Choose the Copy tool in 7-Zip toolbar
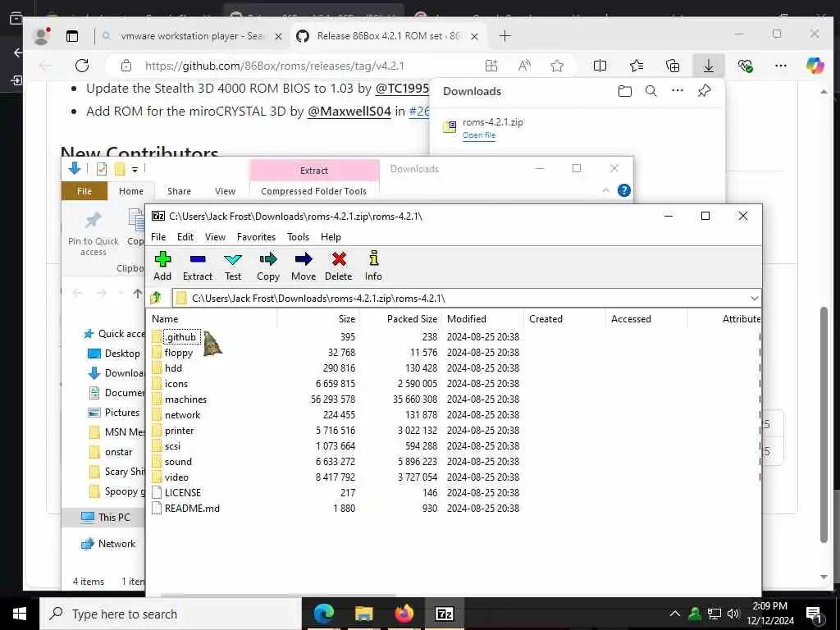This screenshot has width=840, height=630. coord(268,266)
